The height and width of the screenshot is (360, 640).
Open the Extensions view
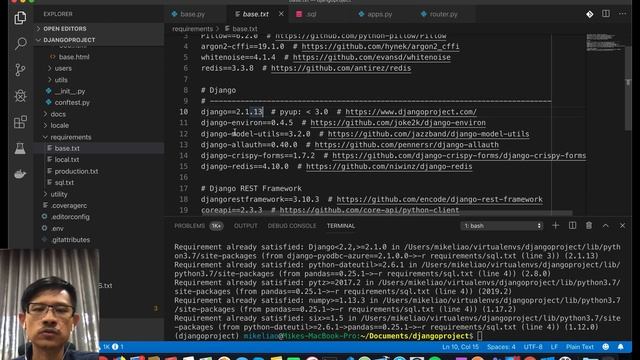(x=20, y=122)
